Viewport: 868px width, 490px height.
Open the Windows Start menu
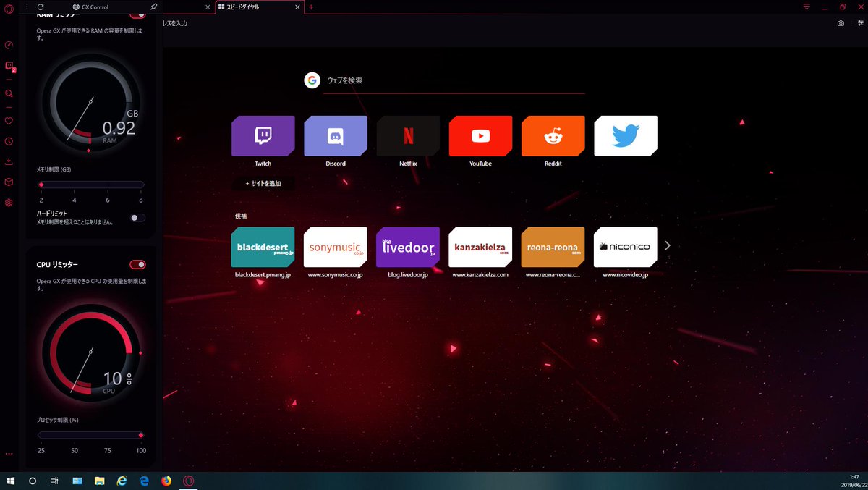point(11,481)
